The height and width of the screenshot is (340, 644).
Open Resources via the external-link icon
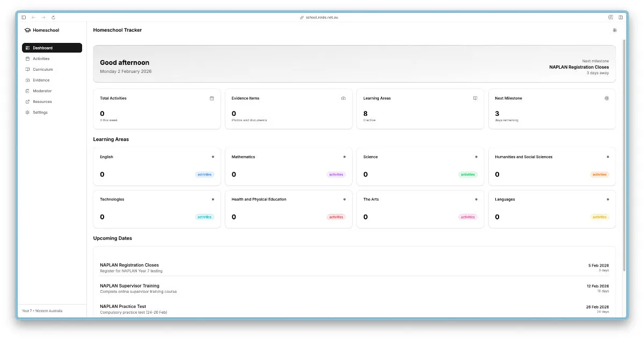[x=27, y=101]
